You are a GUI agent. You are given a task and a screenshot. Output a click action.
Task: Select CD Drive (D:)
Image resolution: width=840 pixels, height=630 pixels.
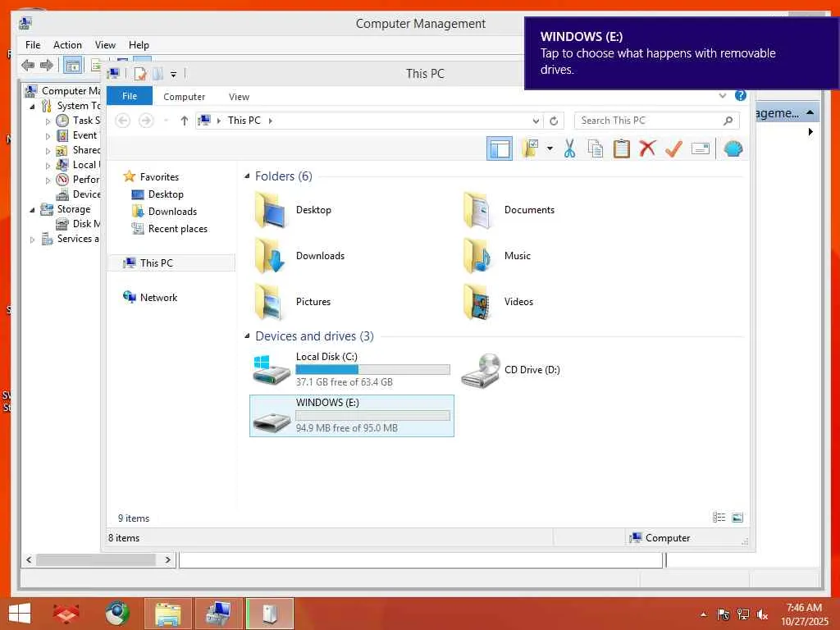pyautogui.click(x=512, y=370)
